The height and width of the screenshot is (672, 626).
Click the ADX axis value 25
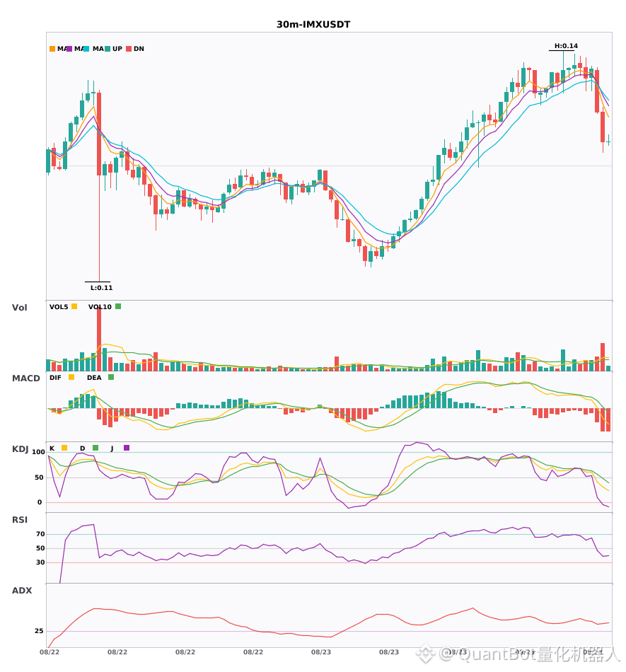[39, 631]
